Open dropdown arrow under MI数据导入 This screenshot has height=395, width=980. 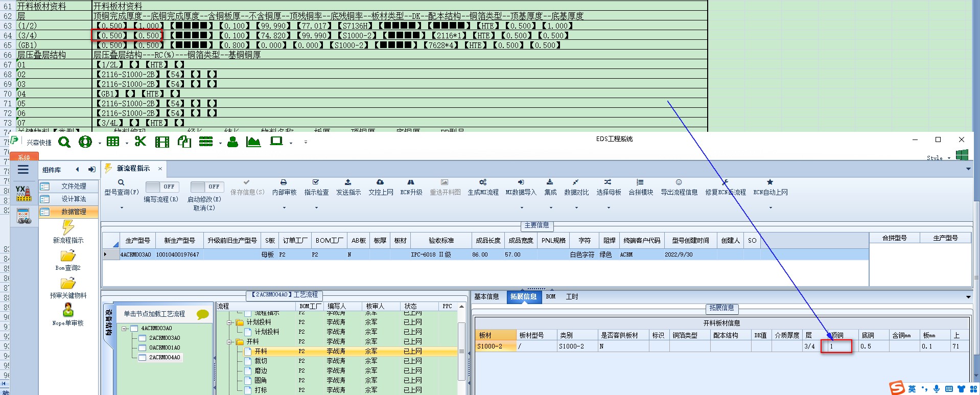pos(521,207)
